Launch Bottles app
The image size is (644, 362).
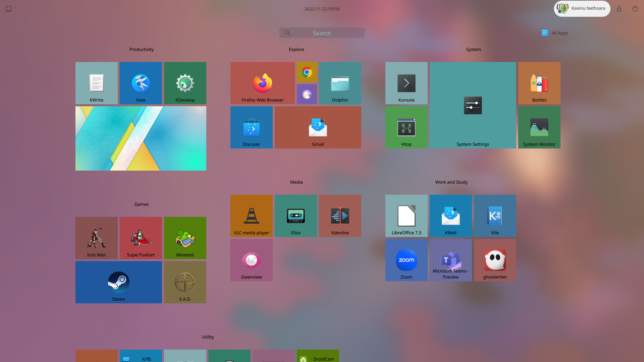pos(539,83)
